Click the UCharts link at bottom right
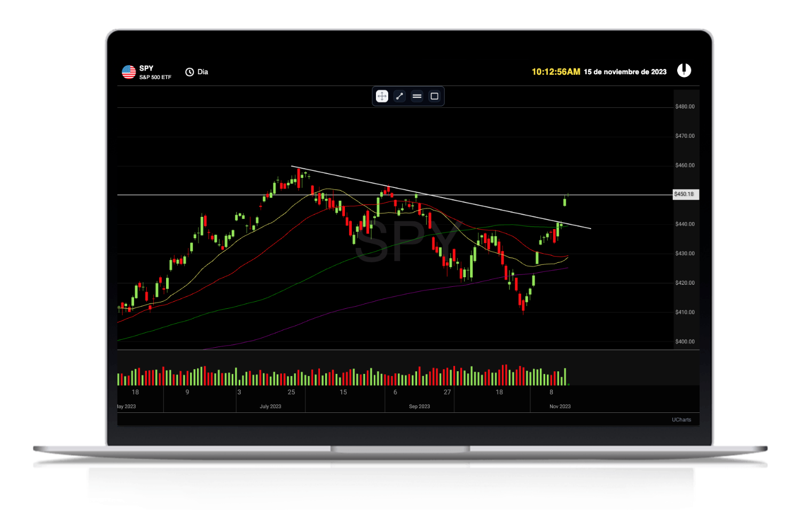 pos(681,419)
